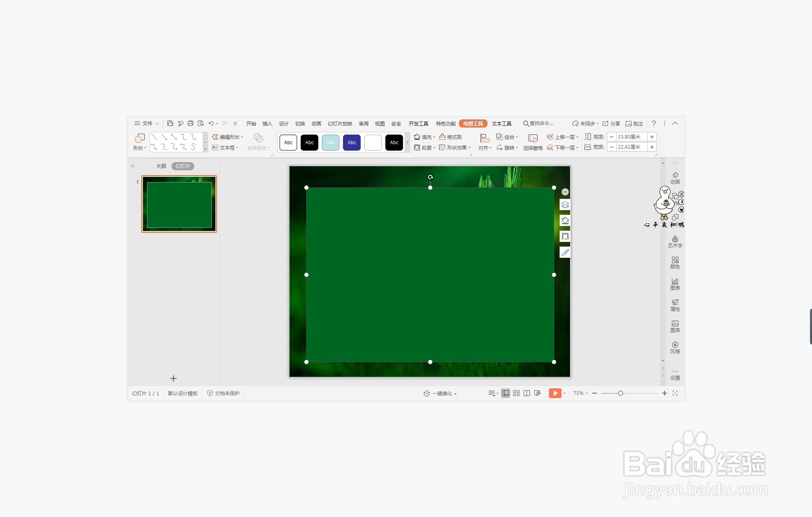The height and width of the screenshot is (517, 812).
Task: Click 编辑形状 edit shape button
Action: click(x=228, y=137)
